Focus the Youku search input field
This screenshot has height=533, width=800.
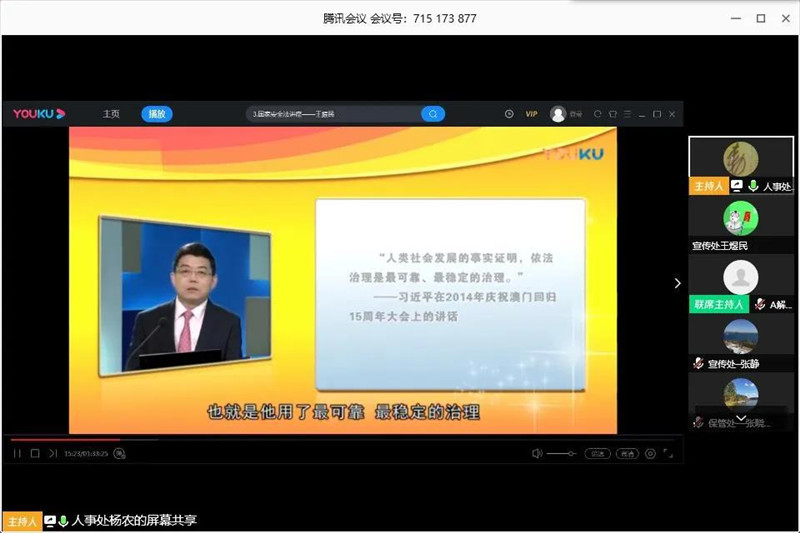click(x=334, y=114)
